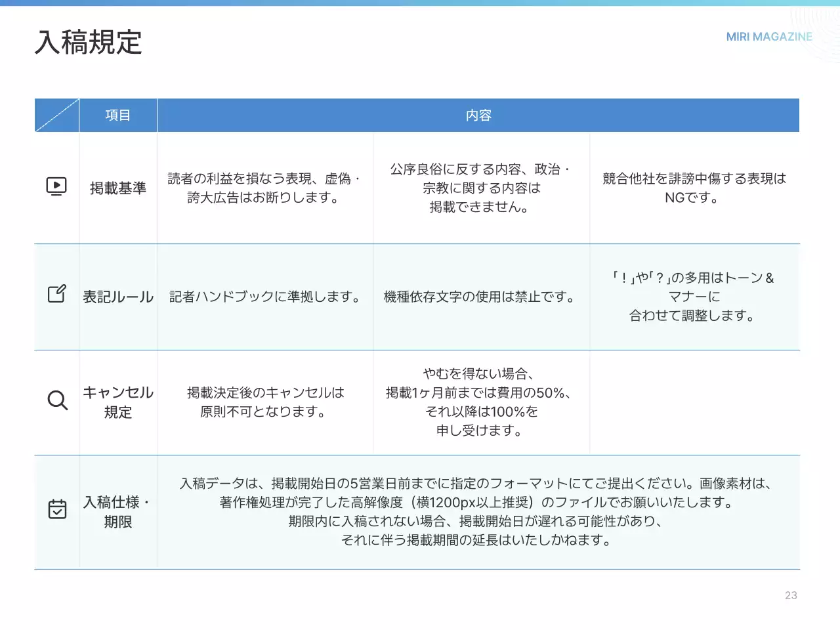Toggle the 掲載基準 row selection

click(420, 188)
